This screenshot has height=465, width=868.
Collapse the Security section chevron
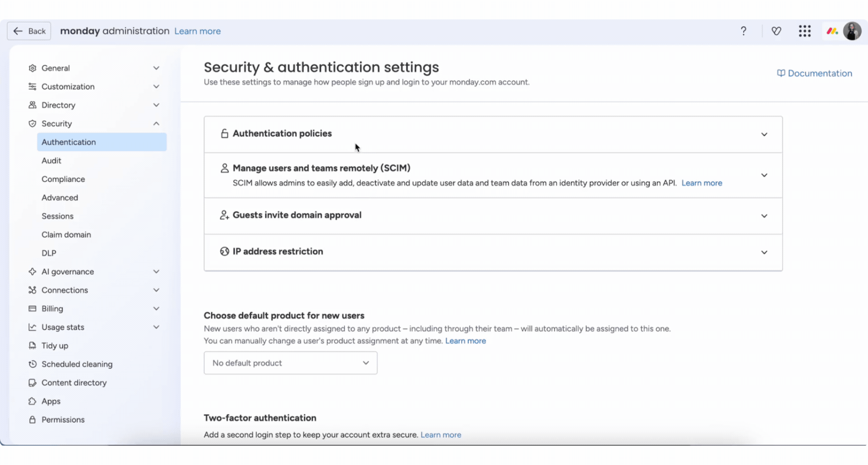pyautogui.click(x=156, y=124)
